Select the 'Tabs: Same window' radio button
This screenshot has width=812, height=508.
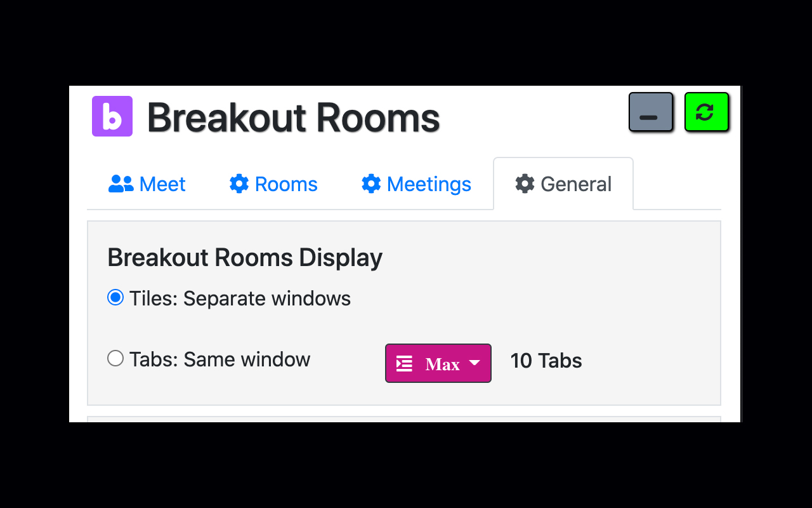115,358
